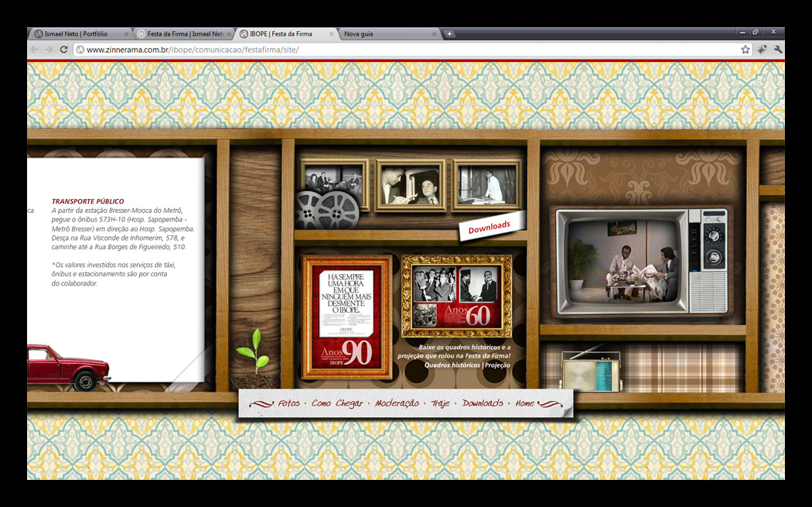This screenshot has width=812, height=507.
Task: Close the 'IBOPE | Festa da Firma' tab
Action: (x=332, y=34)
